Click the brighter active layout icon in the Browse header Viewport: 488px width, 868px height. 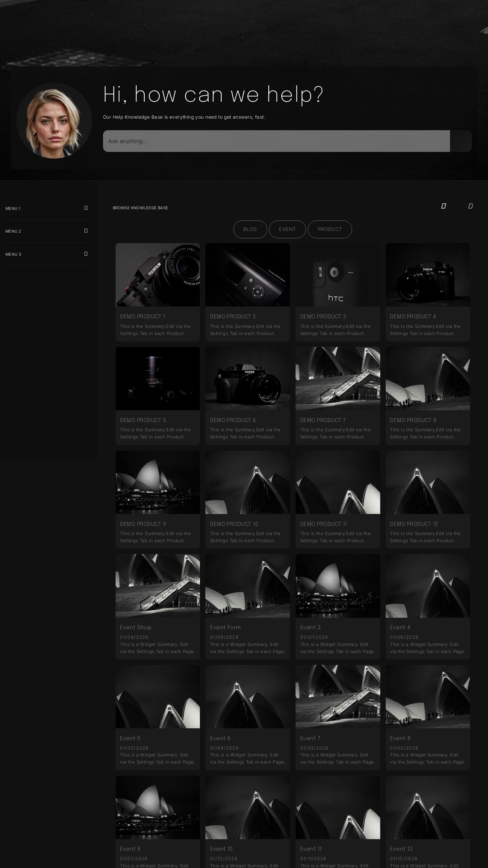443,206
